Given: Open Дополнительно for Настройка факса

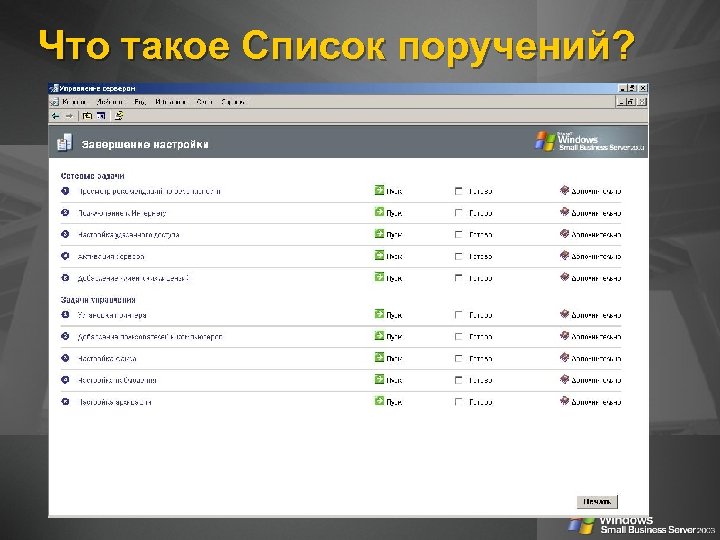Looking at the screenshot, I should pos(591,358).
